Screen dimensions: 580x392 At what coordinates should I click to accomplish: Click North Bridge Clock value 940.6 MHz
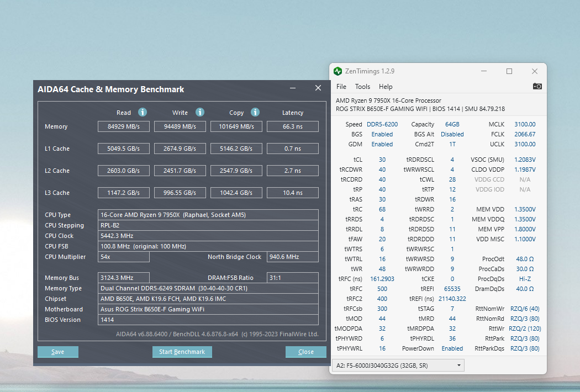[x=293, y=257]
